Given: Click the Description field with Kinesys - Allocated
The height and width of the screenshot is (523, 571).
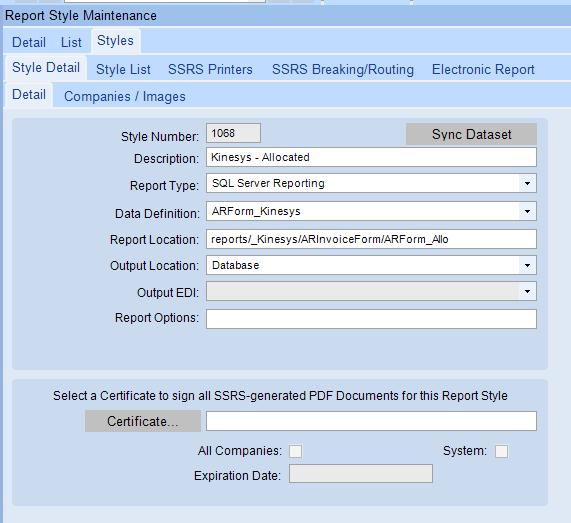Looking at the screenshot, I should point(371,157).
